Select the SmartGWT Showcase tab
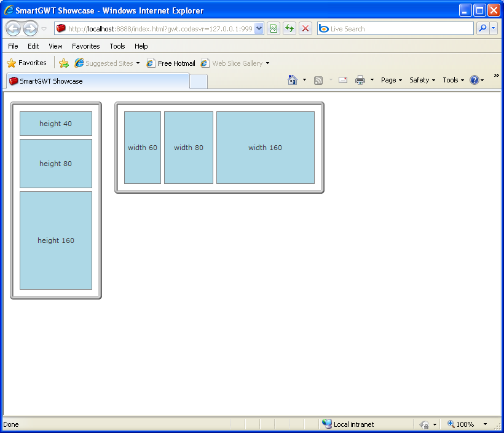This screenshot has height=433, width=504. coord(98,81)
